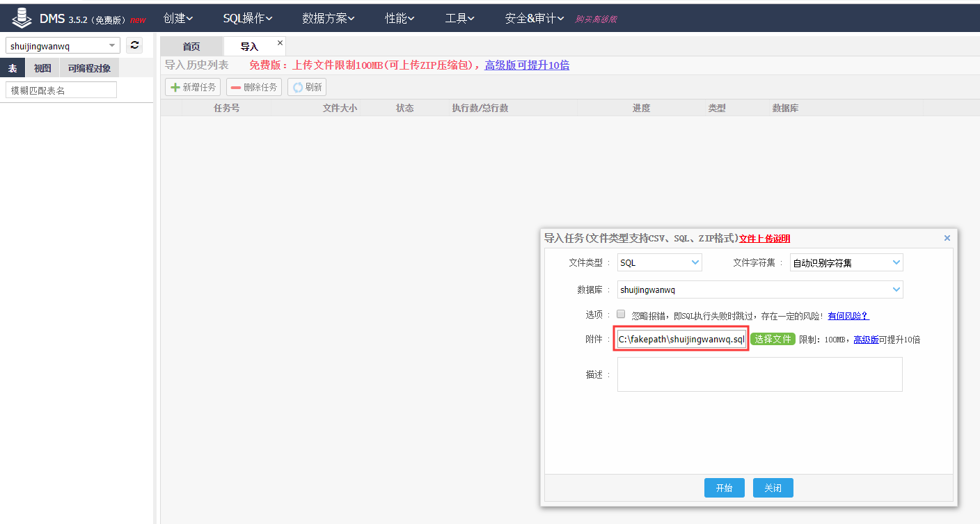Expand the 文件字符集 dropdown
The width and height of the screenshot is (980, 524).
click(846, 262)
